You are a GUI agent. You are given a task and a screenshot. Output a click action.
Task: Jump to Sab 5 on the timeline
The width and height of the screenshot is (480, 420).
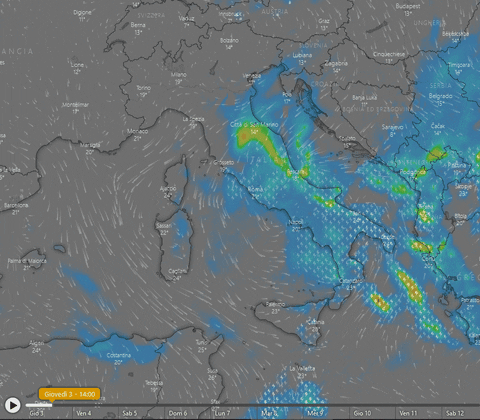pos(130,413)
